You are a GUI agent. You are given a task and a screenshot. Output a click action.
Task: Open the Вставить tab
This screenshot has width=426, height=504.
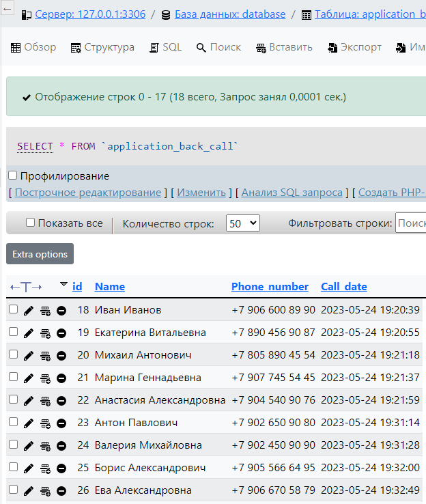click(x=284, y=47)
